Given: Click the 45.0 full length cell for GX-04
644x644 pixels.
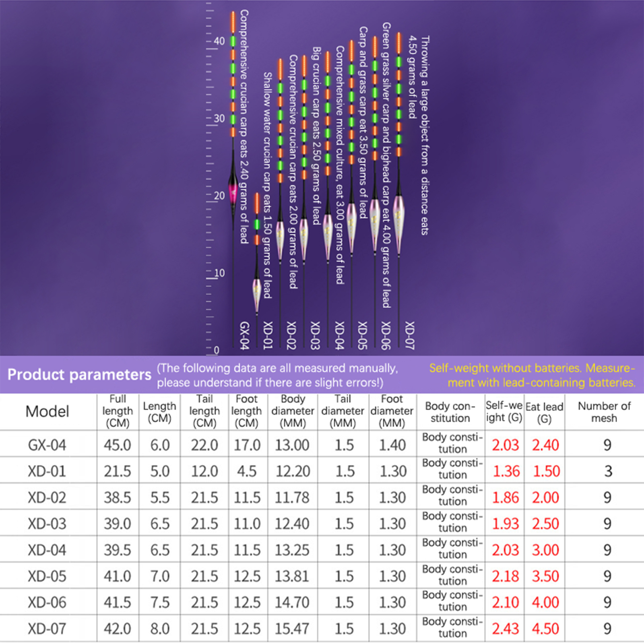Looking at the screenshot, I should point(118,445).
